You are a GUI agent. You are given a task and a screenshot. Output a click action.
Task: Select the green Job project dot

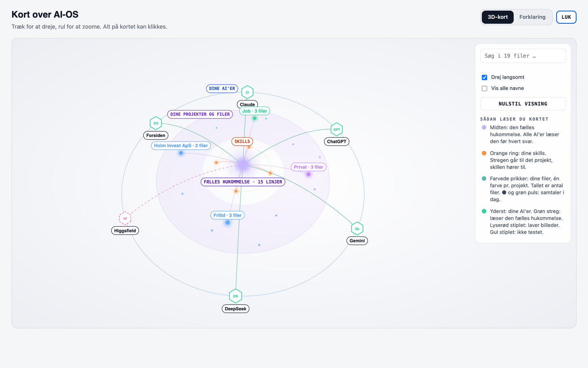[x=254, y=118]
